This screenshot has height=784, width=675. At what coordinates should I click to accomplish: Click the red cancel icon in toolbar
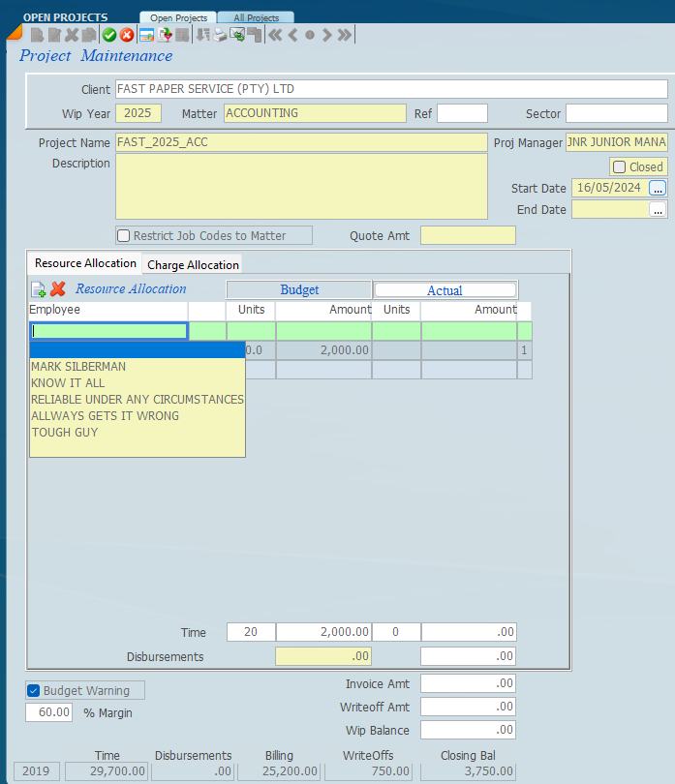pos(126,35)
